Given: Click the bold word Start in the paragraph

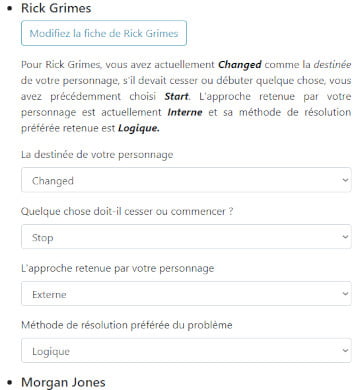Looking at the screenshot, I should click(x=176, y=97).
